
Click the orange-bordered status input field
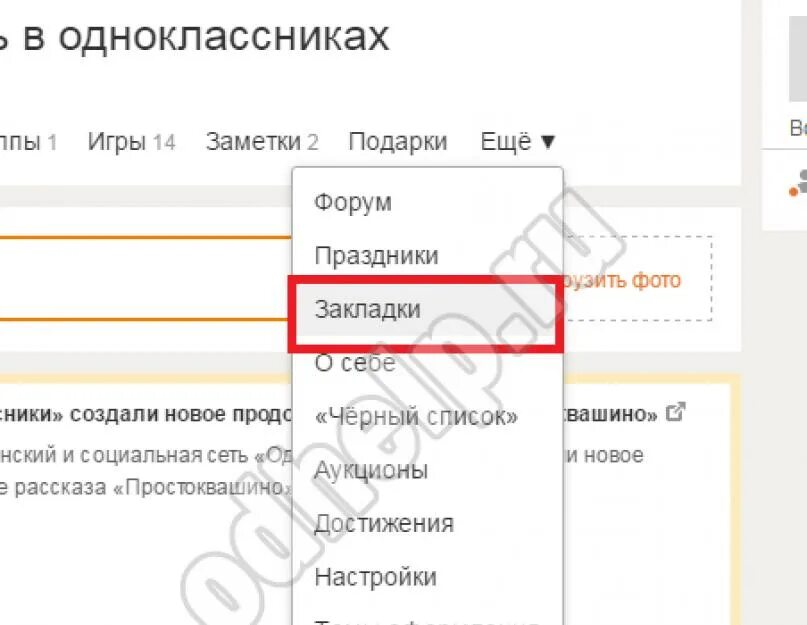146,279
